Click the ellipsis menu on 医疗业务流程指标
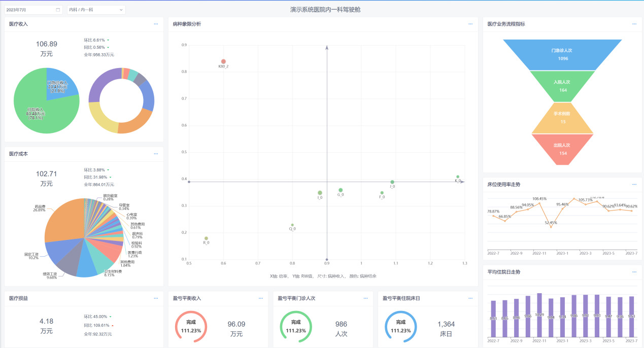This screenshot has height=348, width=644. click(634, 24)
